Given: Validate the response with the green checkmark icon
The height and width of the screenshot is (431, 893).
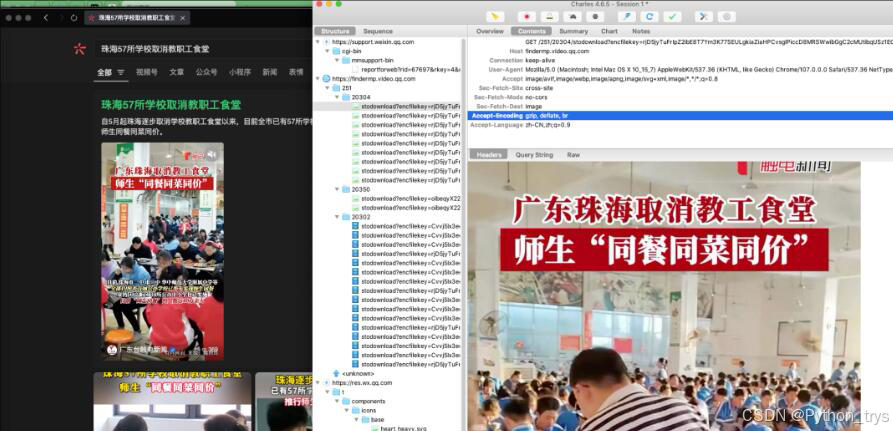Looking at the screenshot, I should [x=673, y=17].
